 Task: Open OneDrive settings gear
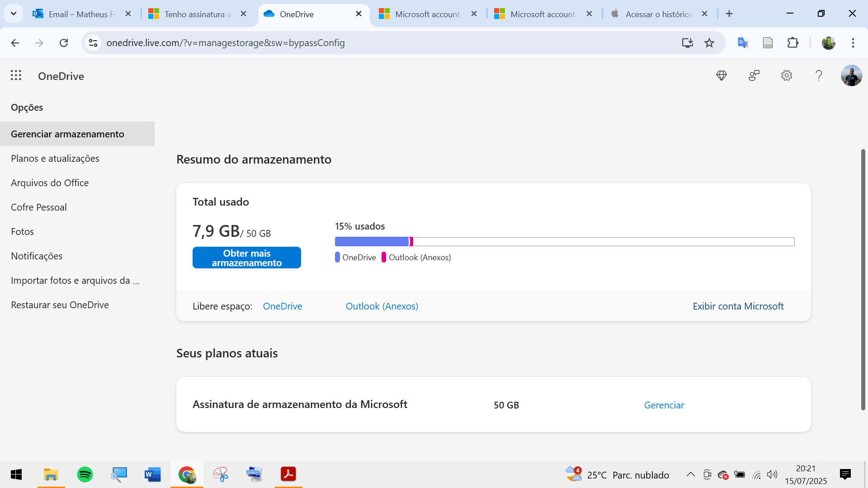pyautogui.click(x=787, y=75)
